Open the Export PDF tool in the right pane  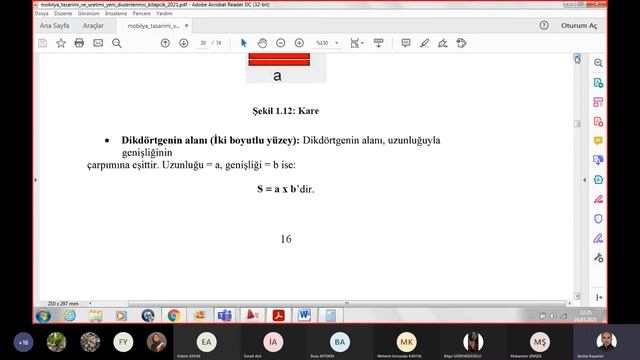pos(598,82)
